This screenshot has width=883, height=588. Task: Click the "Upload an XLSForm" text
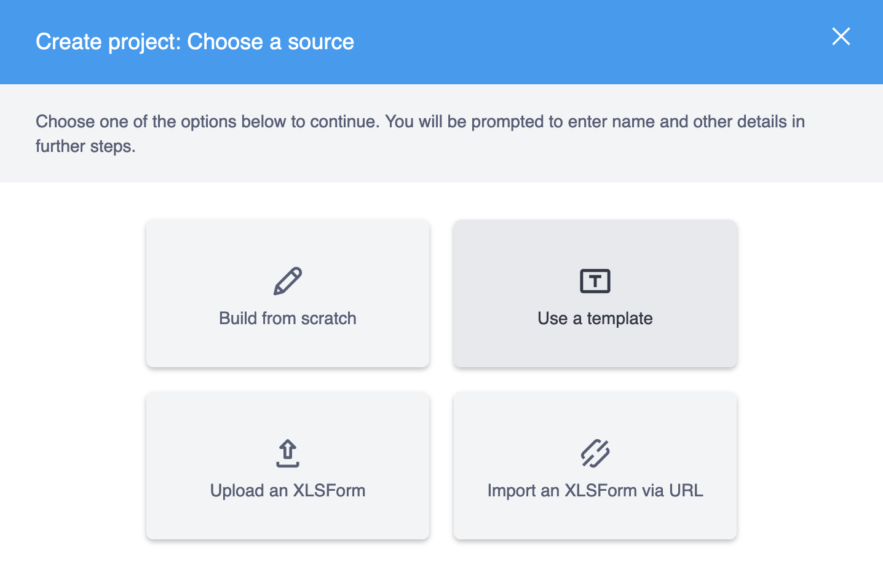coord(287,490)
